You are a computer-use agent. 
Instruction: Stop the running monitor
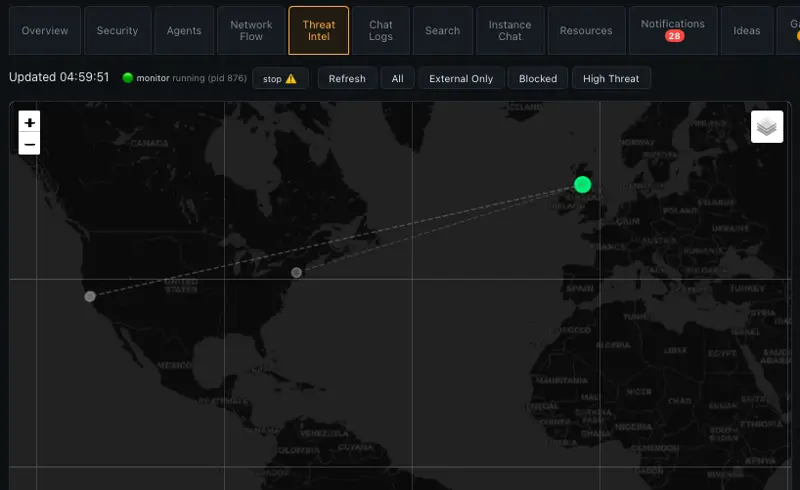[x=280, y=79]
